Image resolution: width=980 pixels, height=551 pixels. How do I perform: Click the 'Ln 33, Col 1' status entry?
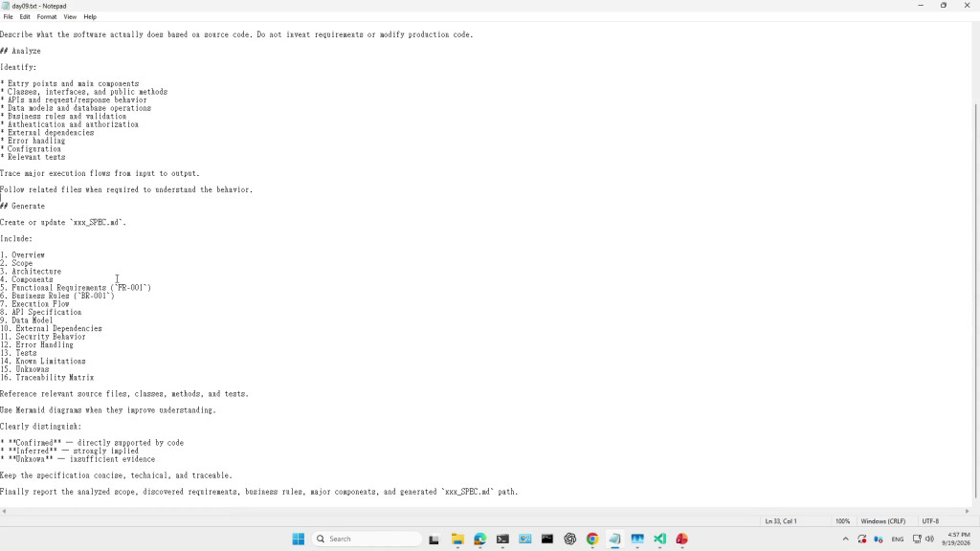pos(781,521)
